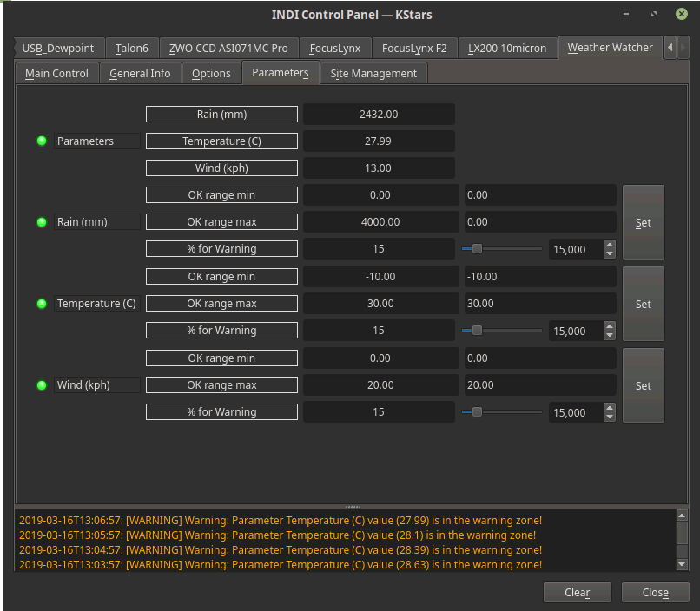The image size is (700, 611).
Task: Click the Parameters group label
Action: (97, 141)
